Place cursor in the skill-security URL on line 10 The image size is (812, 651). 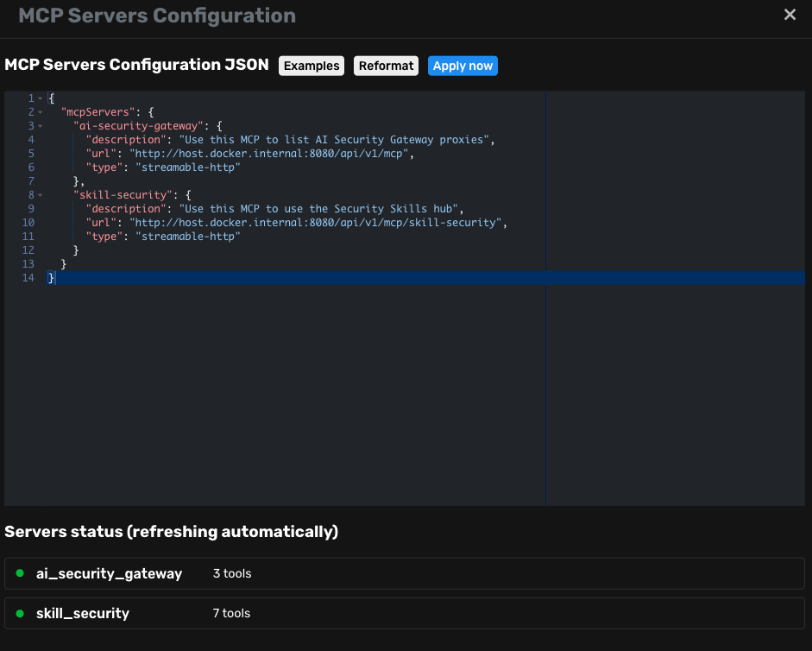coord(316,223)
